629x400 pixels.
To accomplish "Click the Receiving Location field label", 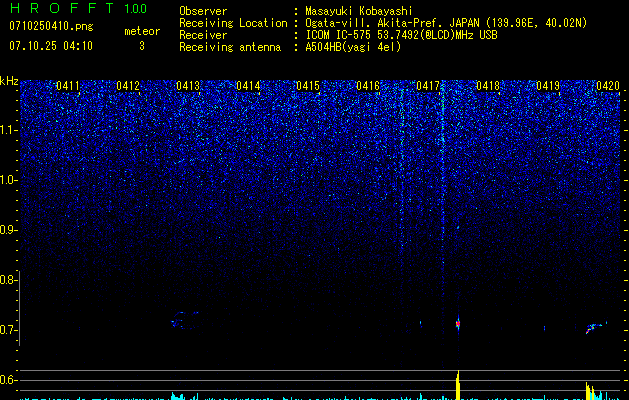I will pos(233,23).
